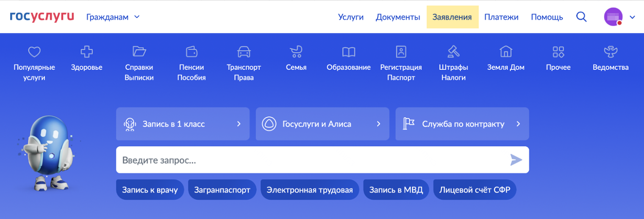This screenshot has height=219, width=644.
Task: Click the Alice circle icon on banner
Action: tap(269, 124)
